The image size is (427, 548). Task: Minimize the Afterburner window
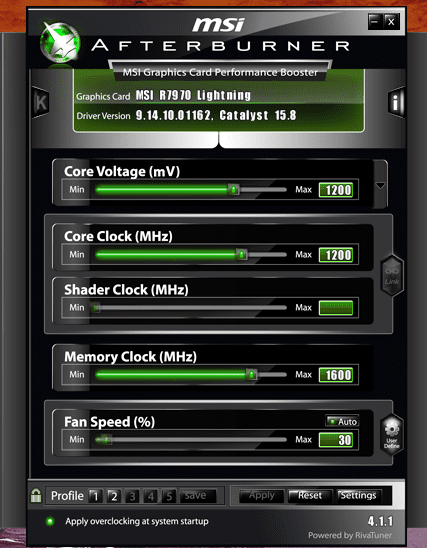tap(375, 22)
